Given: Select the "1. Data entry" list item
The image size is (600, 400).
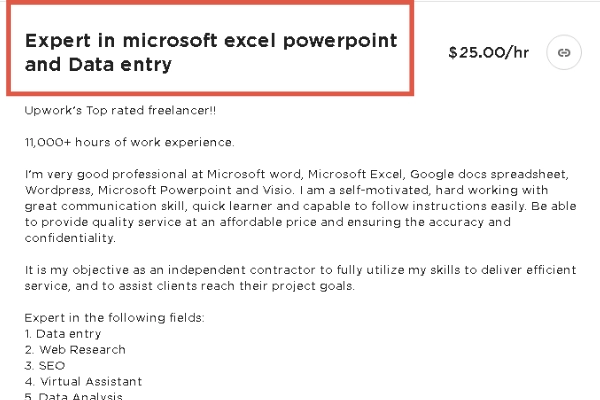Looking at the screenshot, I should point(63,334).
